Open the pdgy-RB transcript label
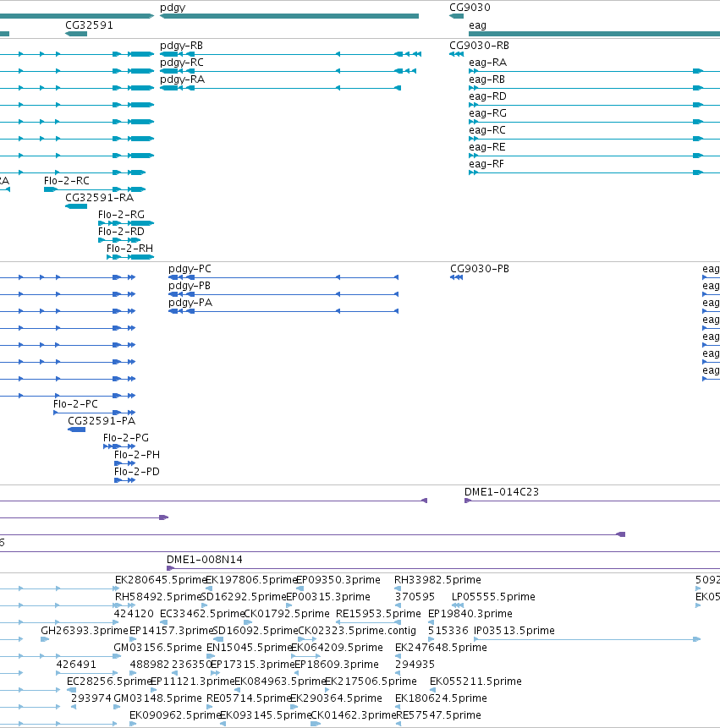Screen dimensions: 720x728 tap(181, 46)
